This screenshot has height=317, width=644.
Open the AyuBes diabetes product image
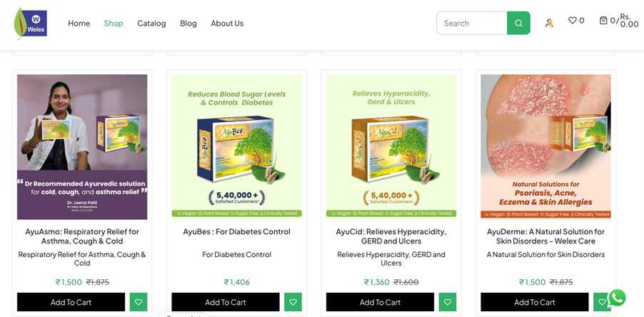[x=236, y=146]
